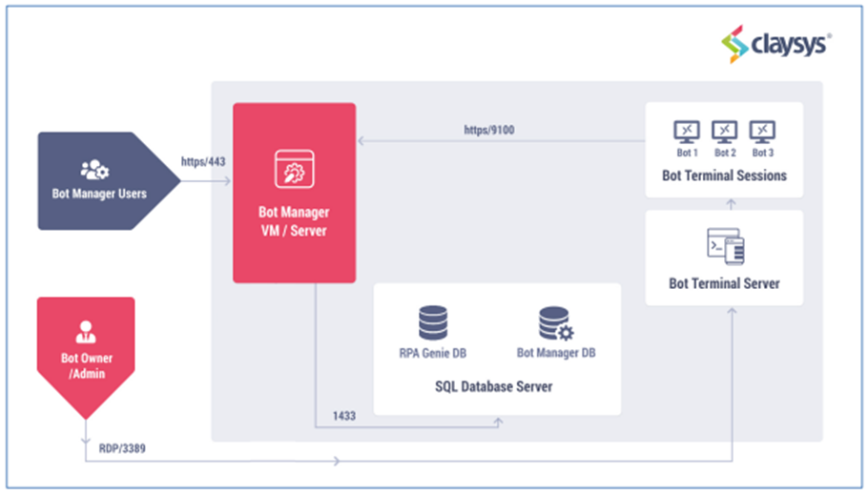
Task: Click the 'Bot Terminal Sessions' heading
Action: click(724, 176)
